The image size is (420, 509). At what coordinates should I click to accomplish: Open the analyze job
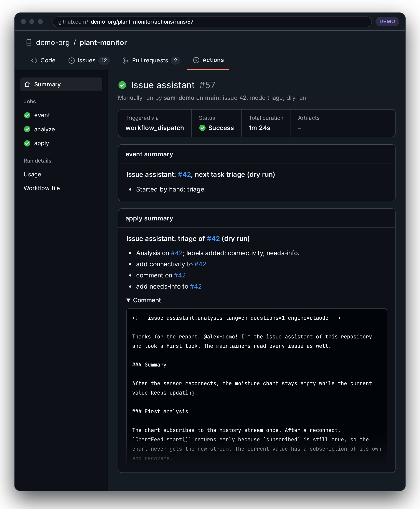pos(44,129)
